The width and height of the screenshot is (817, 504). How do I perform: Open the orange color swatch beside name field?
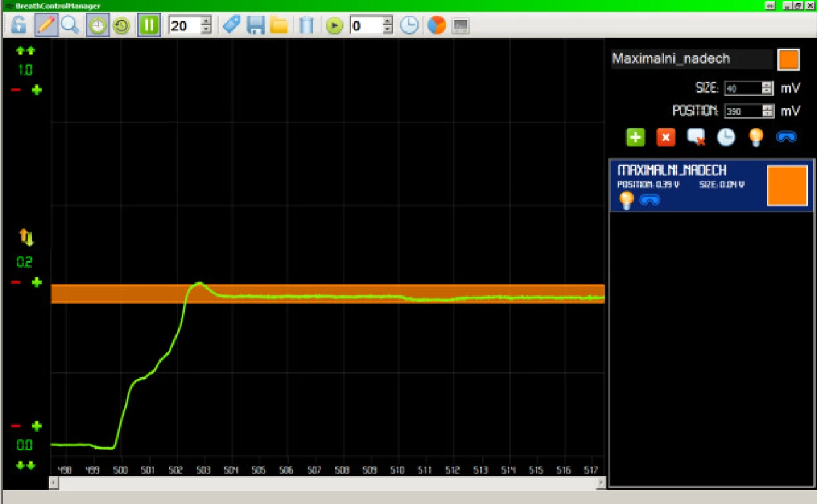coord(789,59)
